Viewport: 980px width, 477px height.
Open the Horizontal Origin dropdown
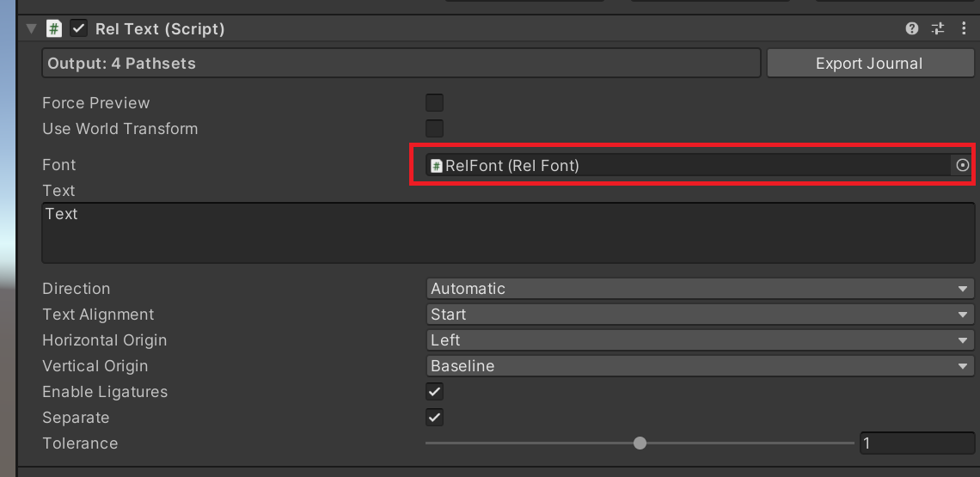700,340
